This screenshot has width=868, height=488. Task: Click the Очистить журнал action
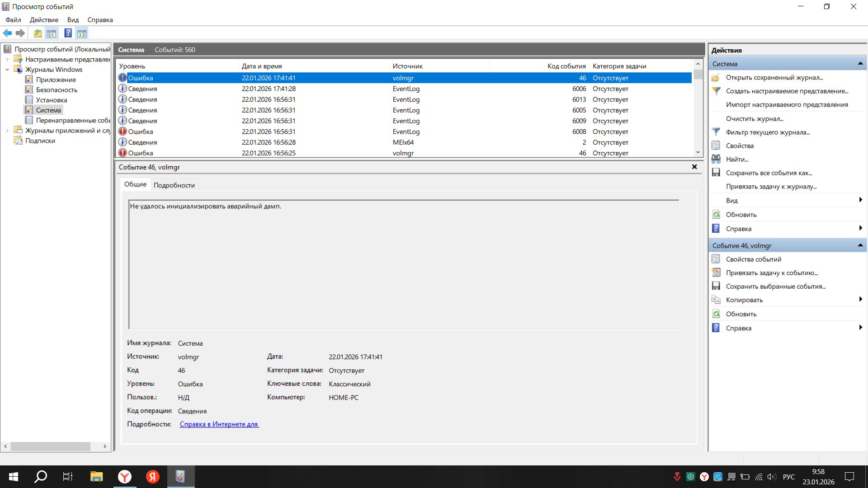754,118
